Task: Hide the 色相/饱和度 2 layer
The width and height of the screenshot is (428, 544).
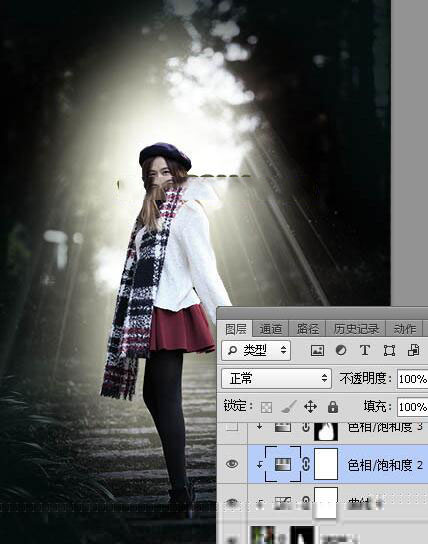Action: coord(232,464)
